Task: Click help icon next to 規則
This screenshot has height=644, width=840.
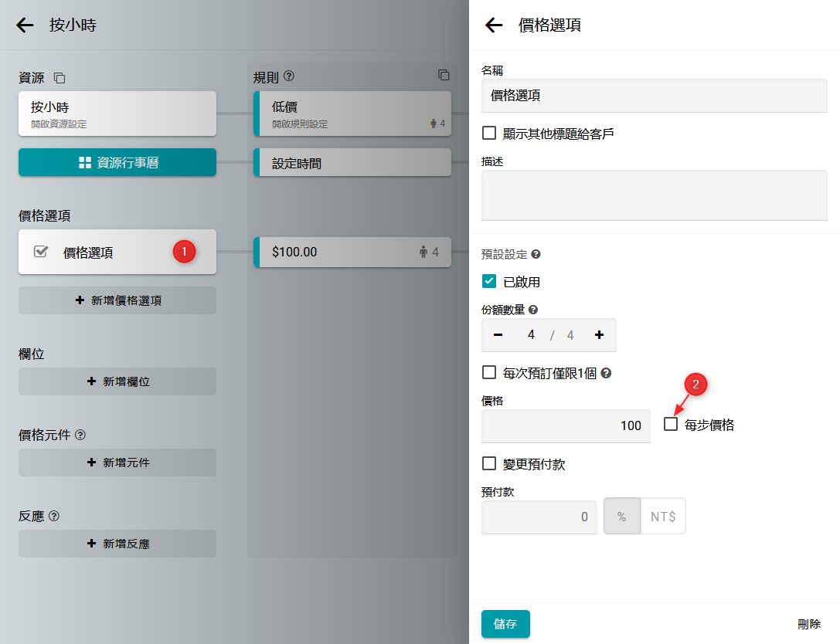Action: (290, 76)
